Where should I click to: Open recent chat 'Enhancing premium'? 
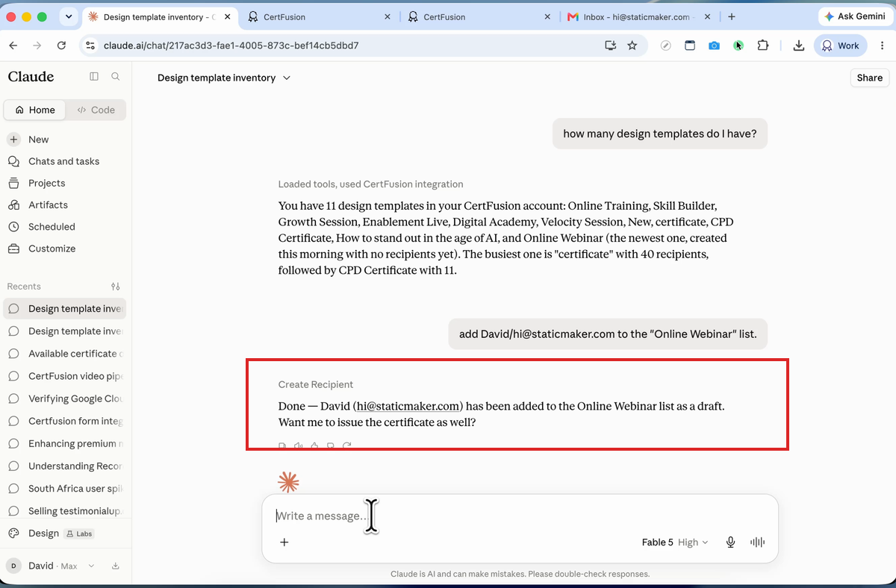click(66, 443)
